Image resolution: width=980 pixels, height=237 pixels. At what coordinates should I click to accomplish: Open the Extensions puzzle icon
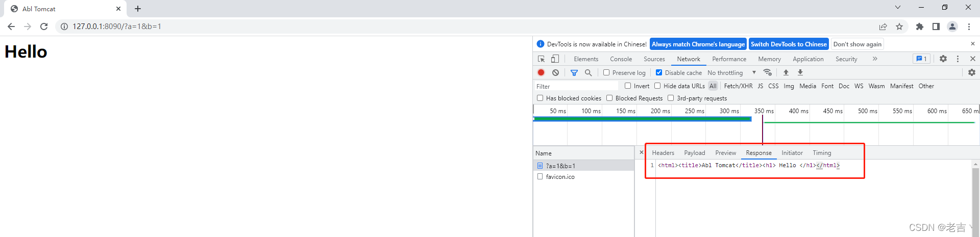920,27
